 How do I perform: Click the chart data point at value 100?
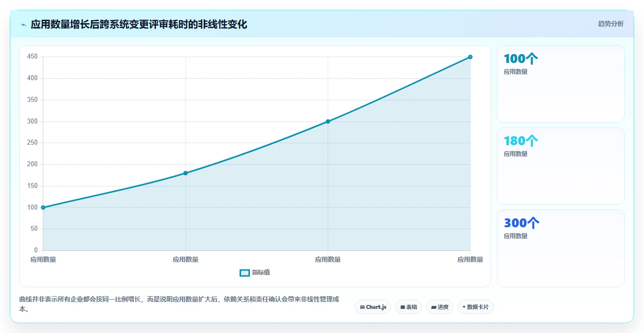[43, 208]
